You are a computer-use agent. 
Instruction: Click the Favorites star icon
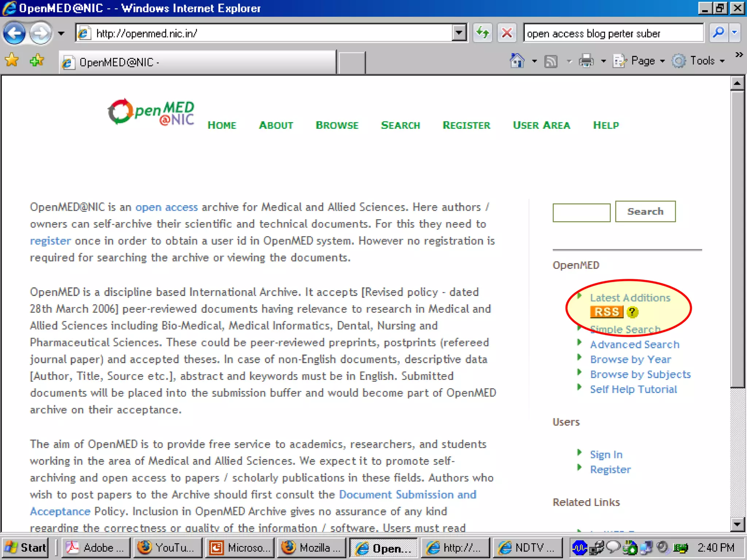(12, 61)
